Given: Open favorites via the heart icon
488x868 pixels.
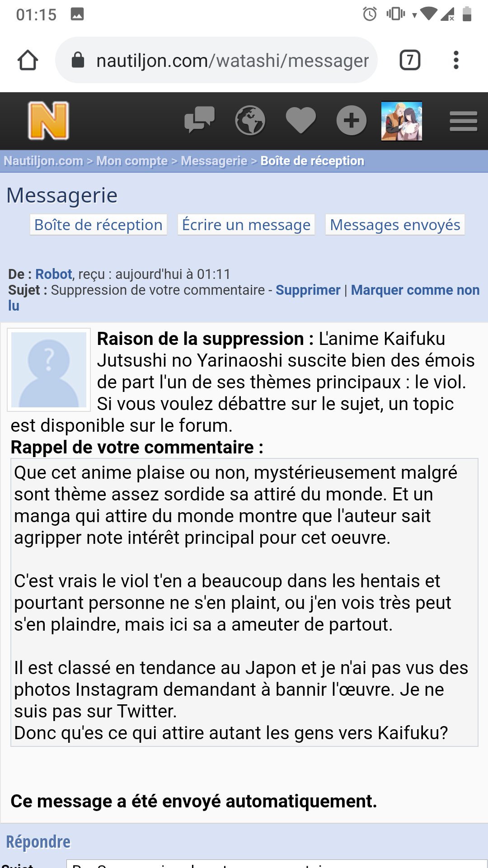Looking at the screenshot, I should point(300,121).
